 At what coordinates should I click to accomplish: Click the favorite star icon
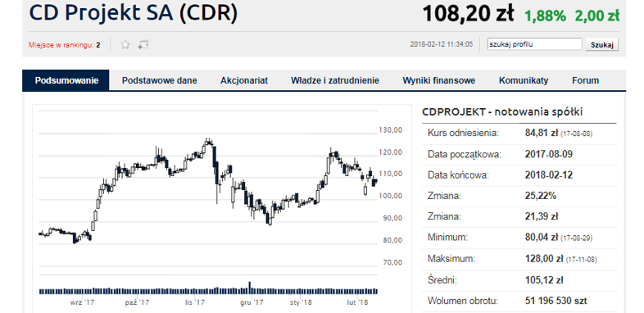[125, 45]
